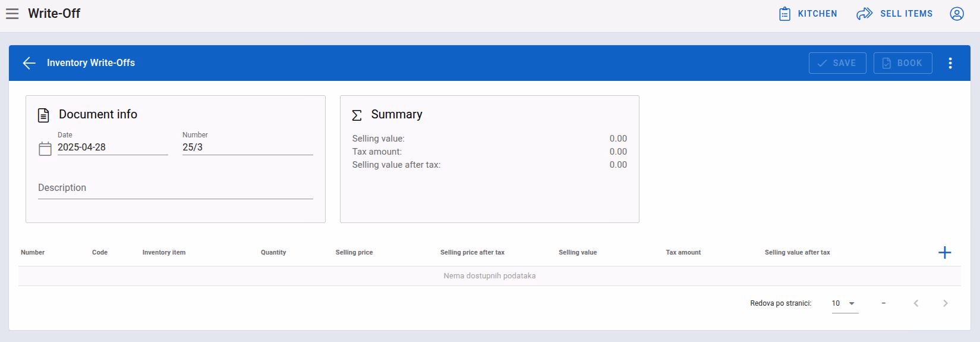The height and width of the screenshot is (342, 980).
Task: Click the Redova po stranici label
Action: tap(781, 303)
